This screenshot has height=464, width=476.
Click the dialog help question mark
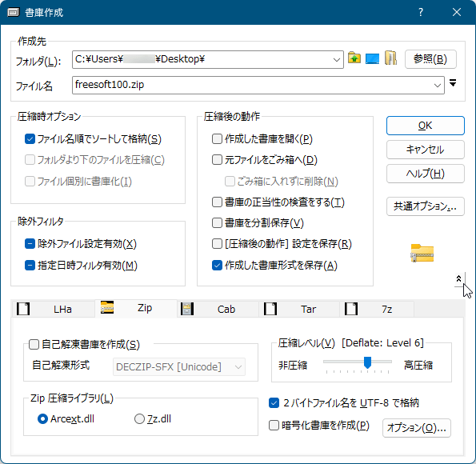click(x=421, y=12)
